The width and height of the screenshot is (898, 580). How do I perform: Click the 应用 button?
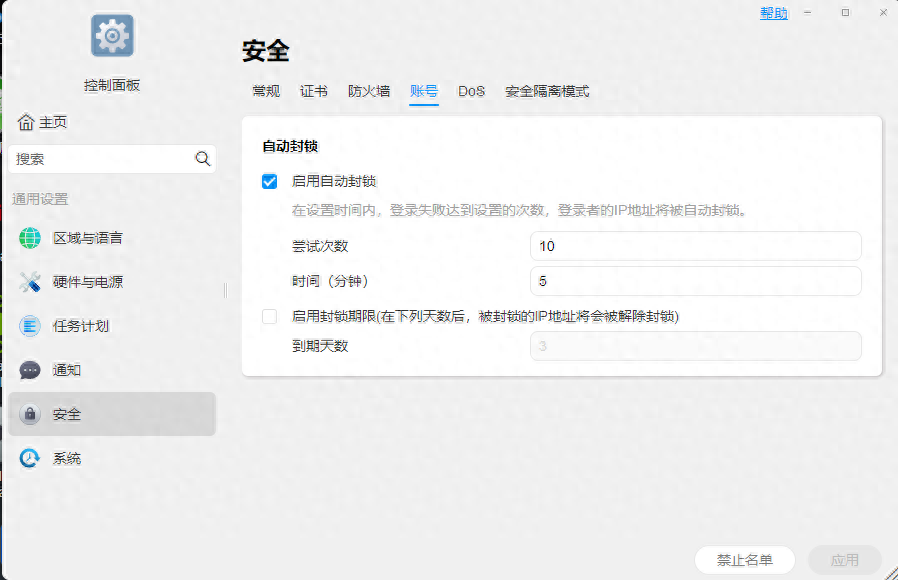click(x=845, y=560)
